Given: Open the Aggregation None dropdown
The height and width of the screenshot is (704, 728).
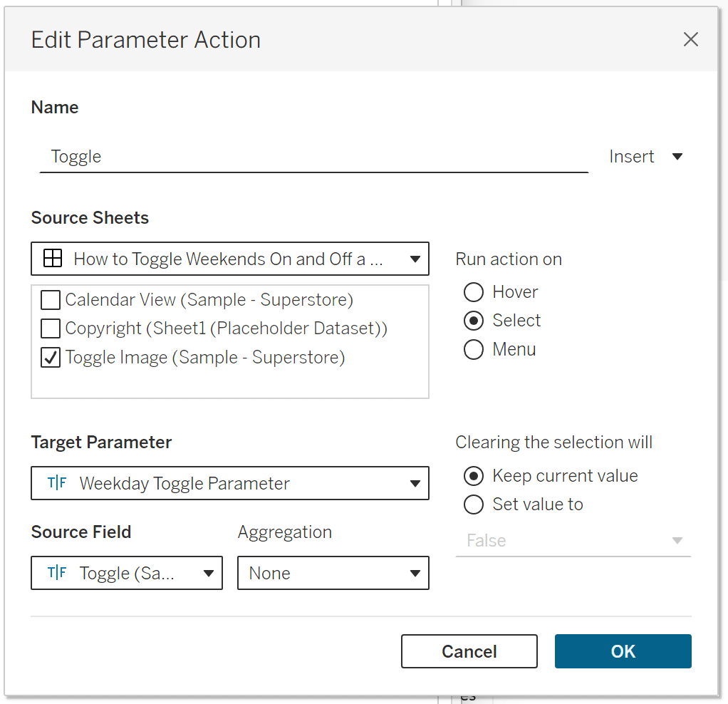Looking at the screenshot, I should [x=333, y=573].
